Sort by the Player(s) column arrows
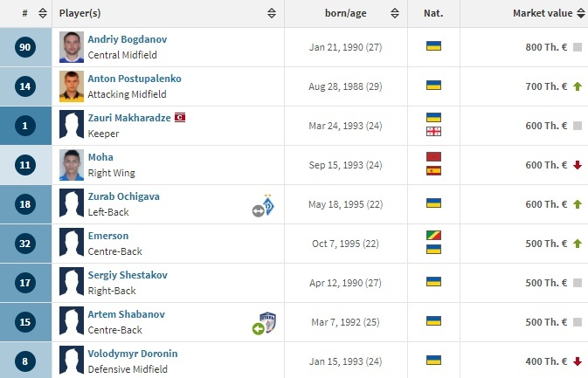Image resolution: width=588 pixels, height=378 pixels. [x=272, y=13]
